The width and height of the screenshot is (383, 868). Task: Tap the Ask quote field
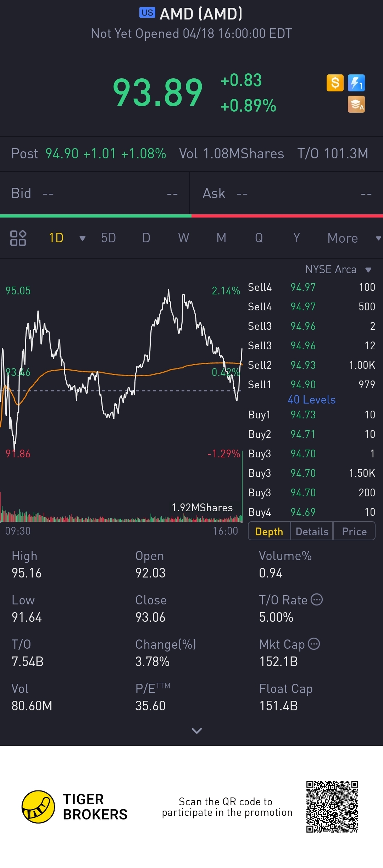coord(287,193)
